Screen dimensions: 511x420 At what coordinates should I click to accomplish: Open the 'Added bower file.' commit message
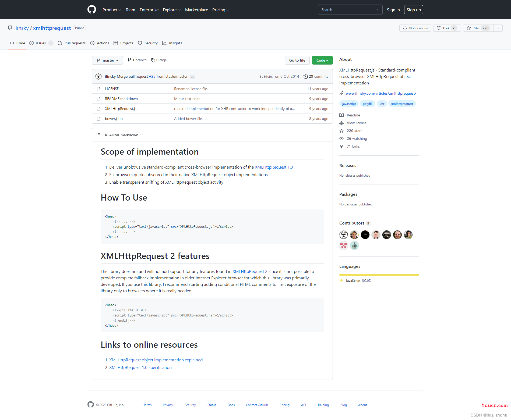point(188,119)
